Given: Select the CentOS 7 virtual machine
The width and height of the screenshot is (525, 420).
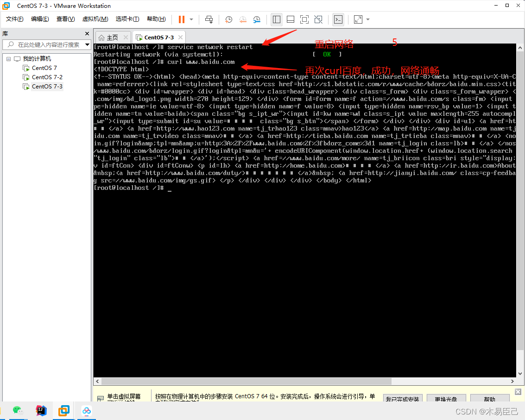Looking at the screenshot, I should tap(44, 68).
